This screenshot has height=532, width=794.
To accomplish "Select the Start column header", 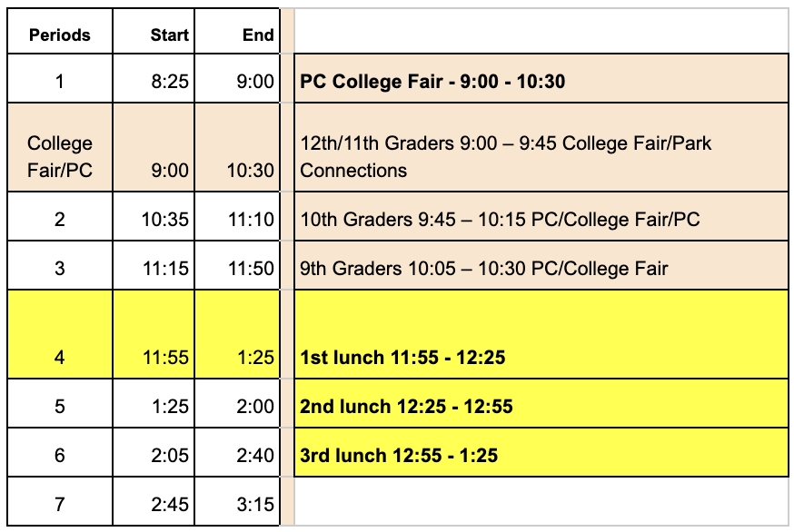I will (154, 31).
